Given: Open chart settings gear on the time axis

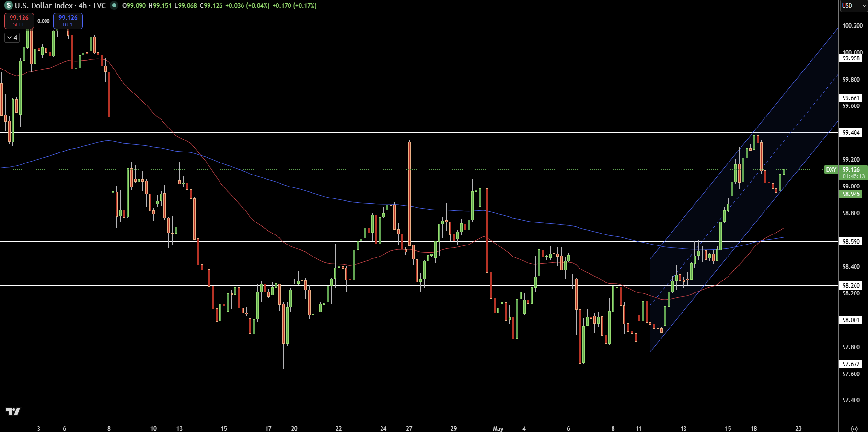Looking at the screenshot, I should [x=854, y=428].
